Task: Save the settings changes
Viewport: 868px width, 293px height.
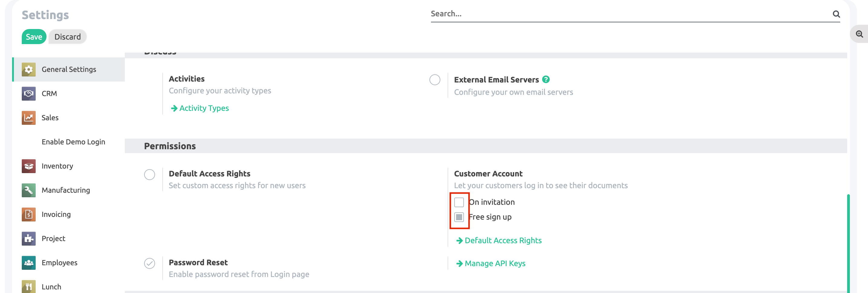Action: click(34, 37)
